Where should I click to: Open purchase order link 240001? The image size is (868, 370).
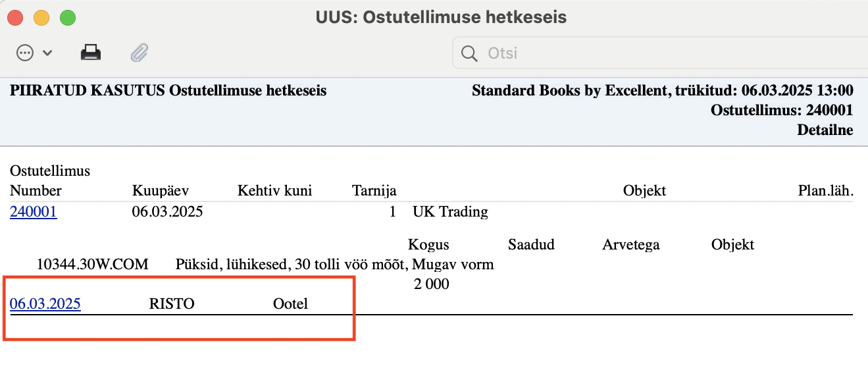coord(34,212)
